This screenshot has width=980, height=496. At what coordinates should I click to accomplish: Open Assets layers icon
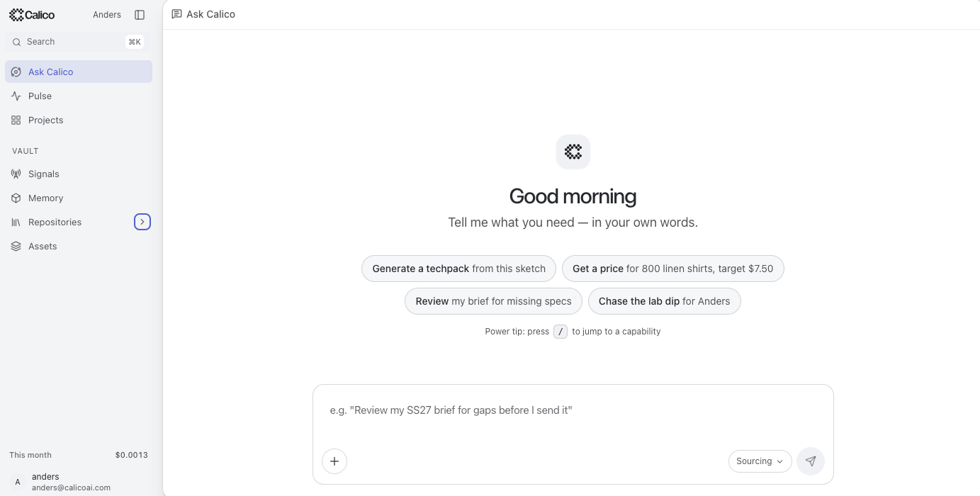tap(16, 246)
